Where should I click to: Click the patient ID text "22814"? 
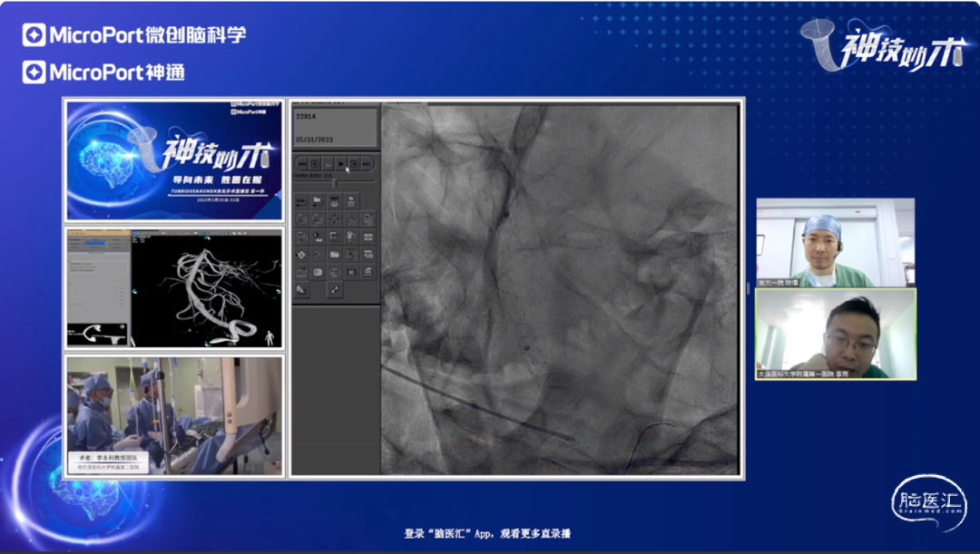point(306,117)
